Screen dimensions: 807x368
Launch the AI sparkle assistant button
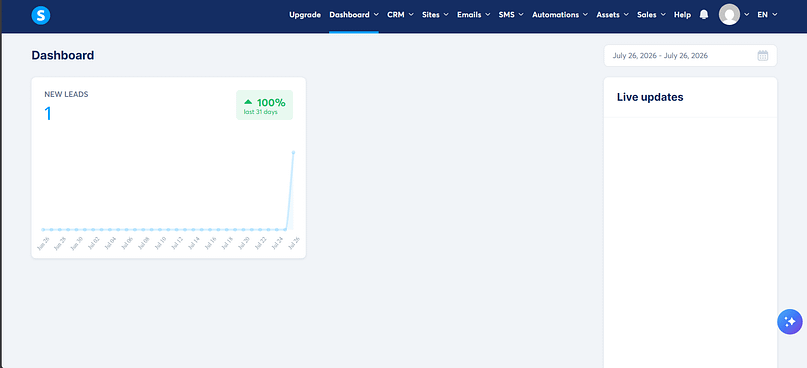click(x=790, y=322)
